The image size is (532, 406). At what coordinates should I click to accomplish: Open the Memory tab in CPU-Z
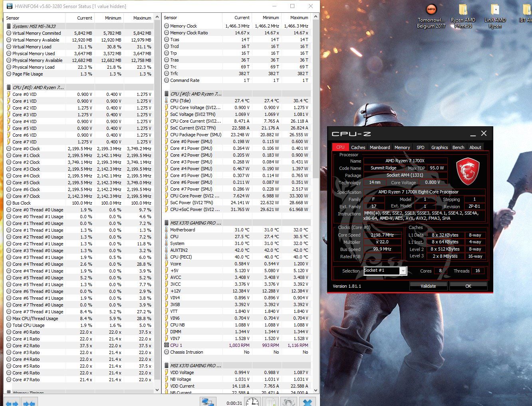pos(402,147)
